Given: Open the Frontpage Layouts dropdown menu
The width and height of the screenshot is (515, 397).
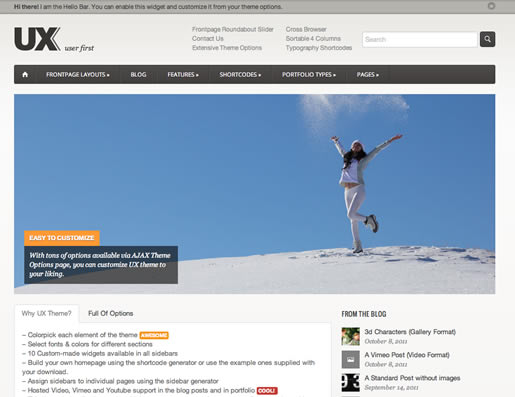Looking at the screenshot, I should click(x=78, y=75).
